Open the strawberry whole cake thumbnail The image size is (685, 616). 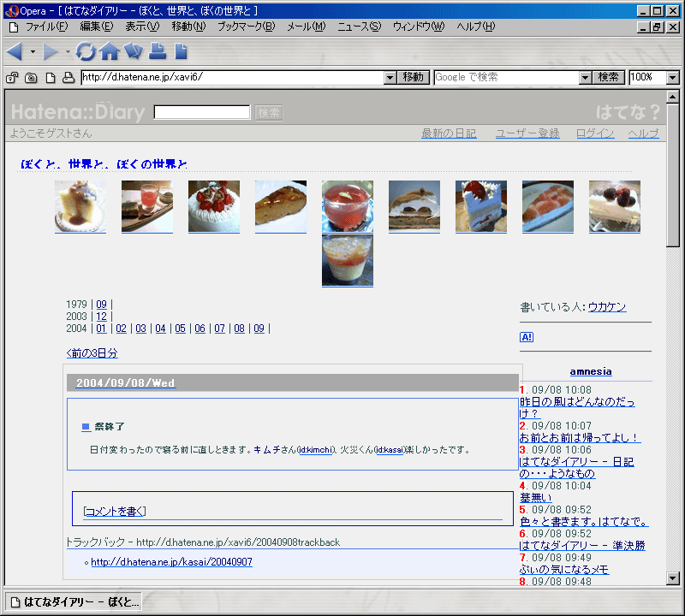coord(214,206)
